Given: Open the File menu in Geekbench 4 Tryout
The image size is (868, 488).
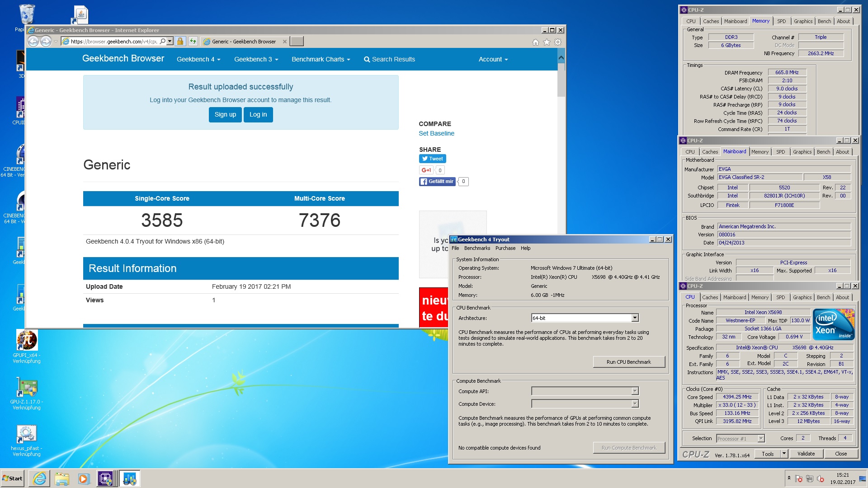Looking at the screenshot, I should pos(455,248).
